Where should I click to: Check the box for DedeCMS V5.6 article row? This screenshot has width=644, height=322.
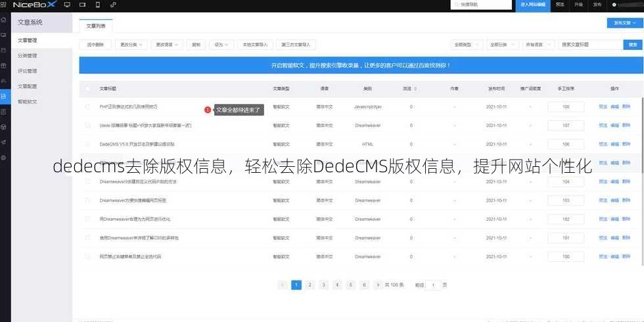coord(87,144)
